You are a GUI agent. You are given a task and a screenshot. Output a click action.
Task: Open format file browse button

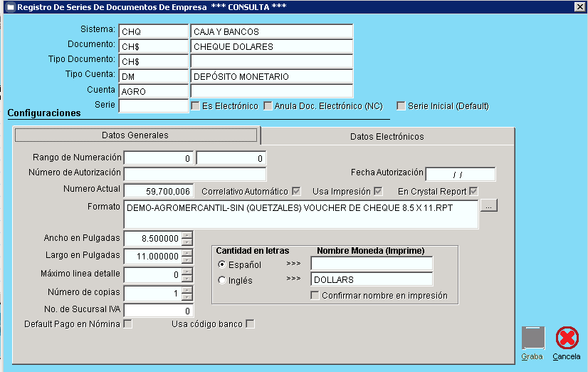pyautogui.click(x=489, y=206)
